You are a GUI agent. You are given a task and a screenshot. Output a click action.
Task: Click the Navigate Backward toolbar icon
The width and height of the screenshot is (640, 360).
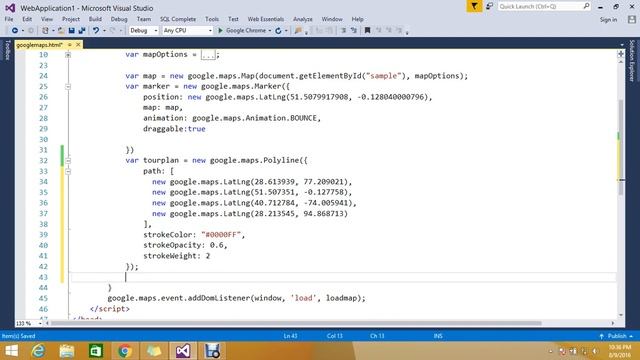pos(15,31)
